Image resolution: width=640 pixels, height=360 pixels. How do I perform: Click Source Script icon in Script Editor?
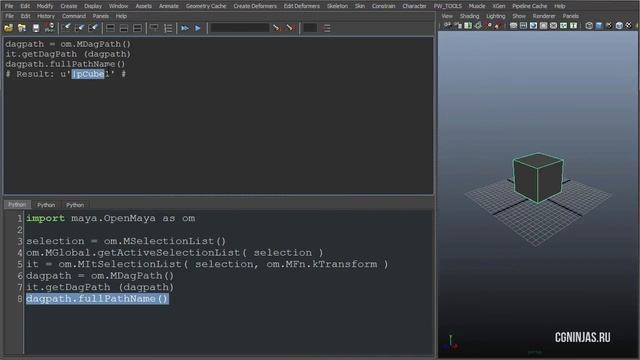pos(22,28)
